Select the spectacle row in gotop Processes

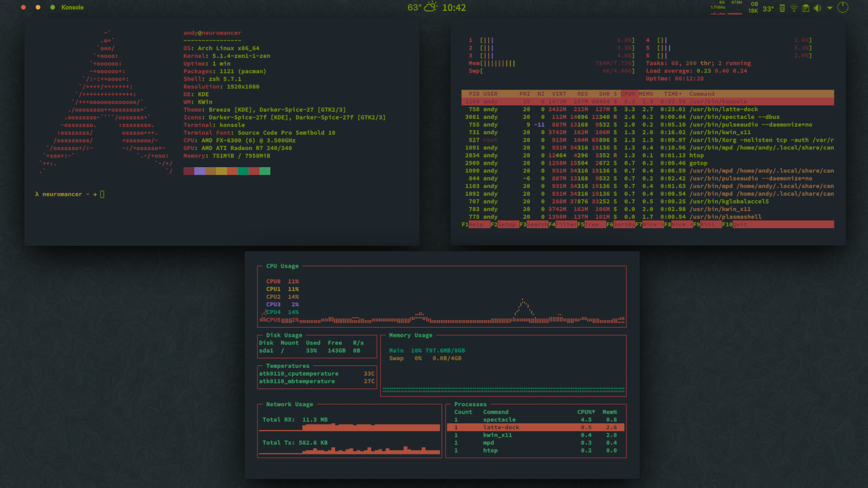tap(536, 420)
